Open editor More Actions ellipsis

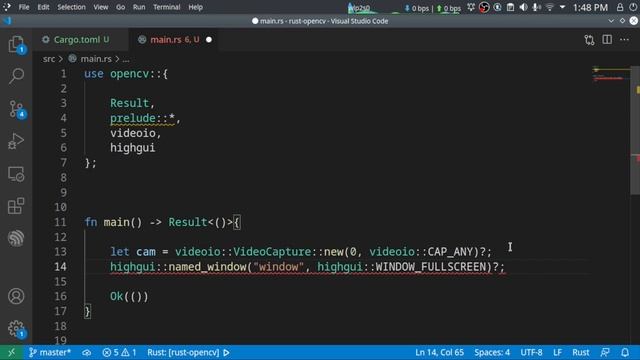[624, 40]
